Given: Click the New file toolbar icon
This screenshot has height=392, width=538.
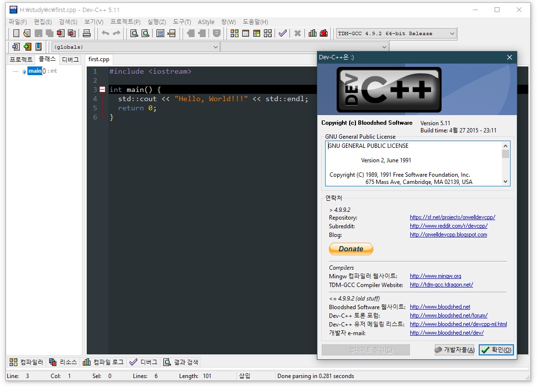Looking at the screenshot, I should 16,33.
